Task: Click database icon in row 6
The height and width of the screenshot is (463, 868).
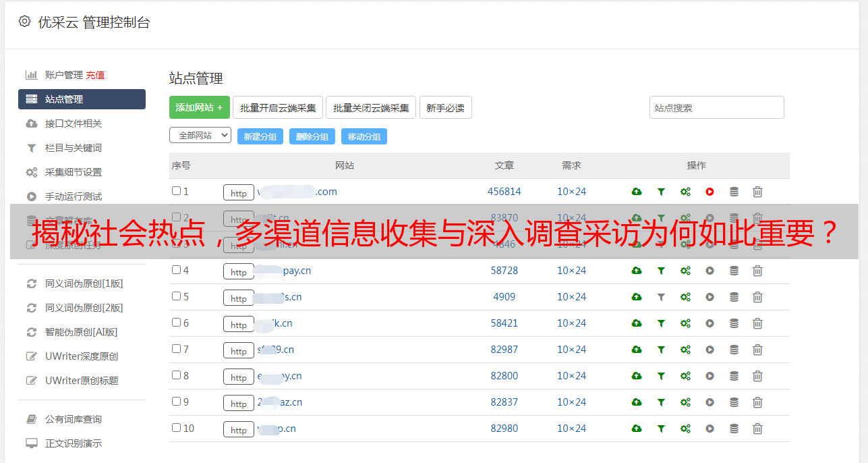Action: tap(734, 323)
